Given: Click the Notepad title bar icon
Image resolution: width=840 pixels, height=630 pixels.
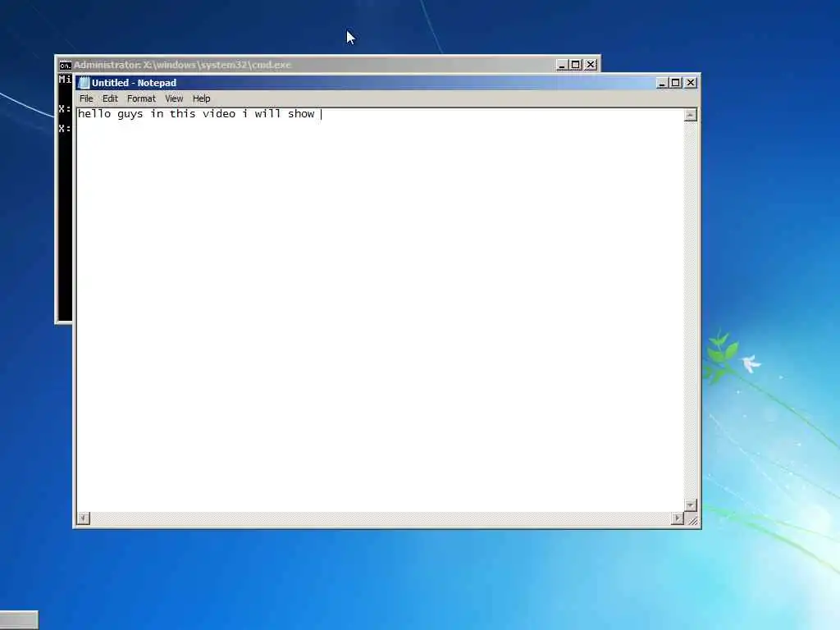Looking at the screenshot, I should (x=84, y=83).
